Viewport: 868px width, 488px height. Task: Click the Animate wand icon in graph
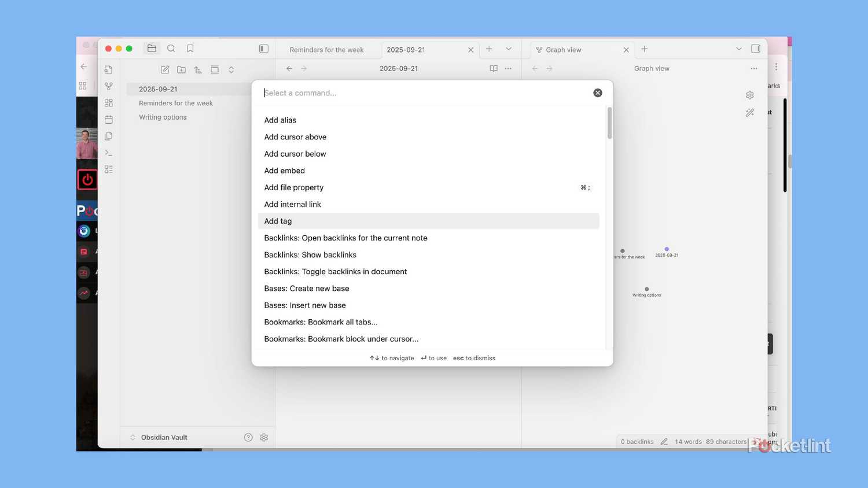(750, 113)
